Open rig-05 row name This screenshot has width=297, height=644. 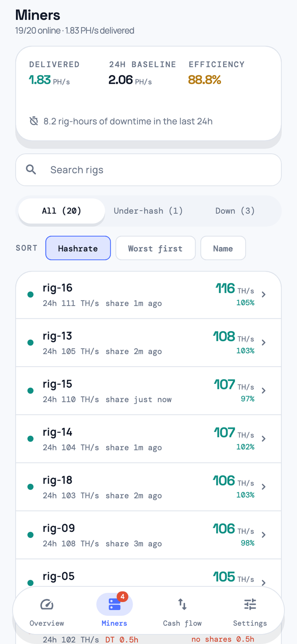pyautogui.click(x=58, y=576)
